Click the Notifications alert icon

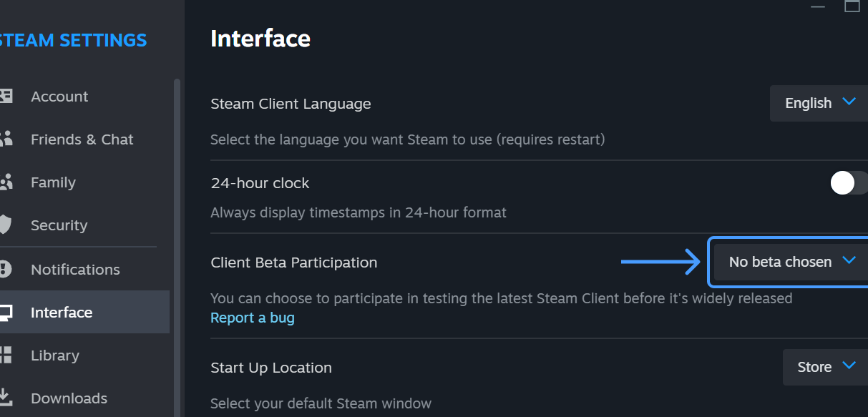pos(6,270)
